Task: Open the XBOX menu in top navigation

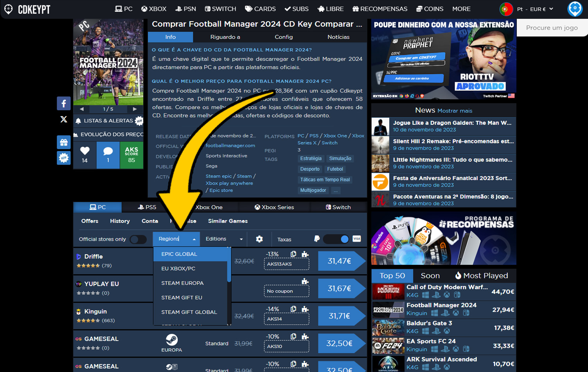Action: click(x=154, y=9)
